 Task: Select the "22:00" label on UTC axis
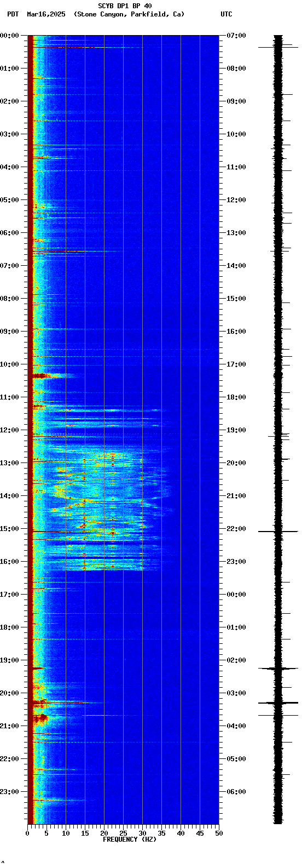236,529
